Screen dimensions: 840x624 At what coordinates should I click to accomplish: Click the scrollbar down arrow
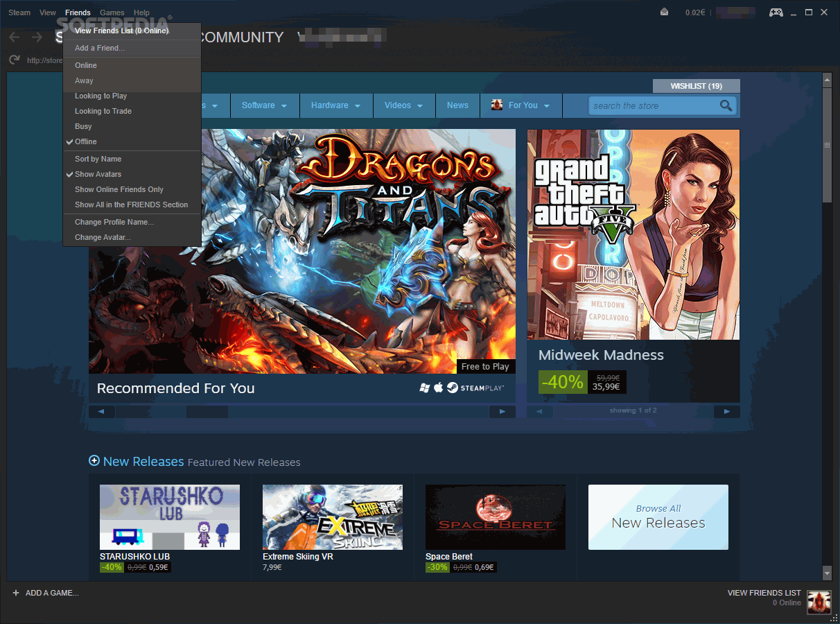(827, 573)
